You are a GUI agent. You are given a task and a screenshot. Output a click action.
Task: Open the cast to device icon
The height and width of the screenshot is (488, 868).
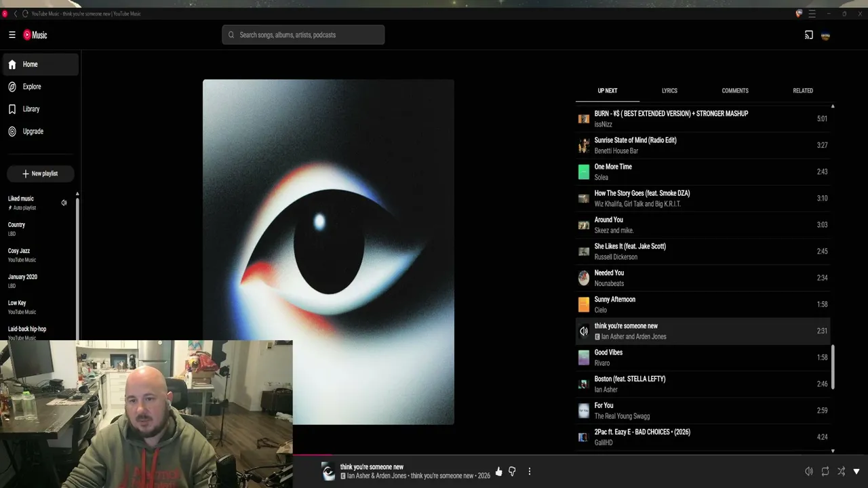click(808, 35)
